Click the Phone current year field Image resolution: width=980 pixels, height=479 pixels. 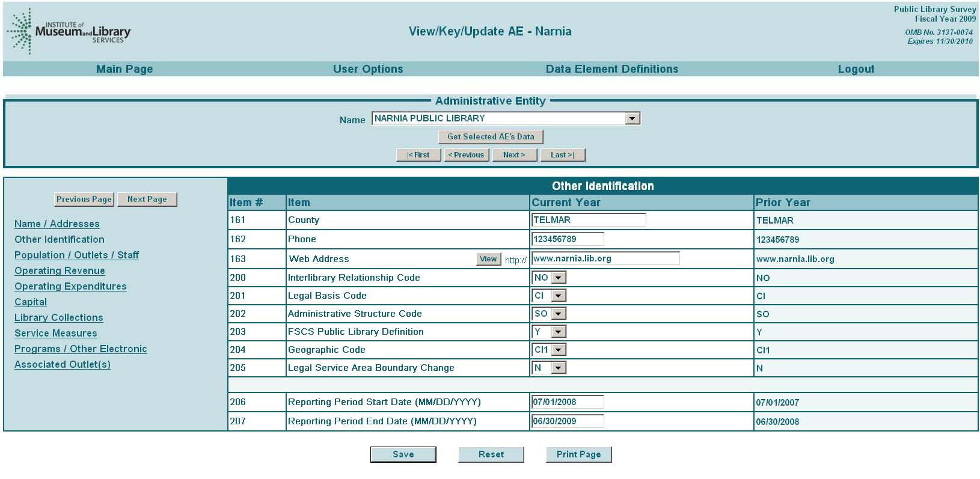point(568,239)
